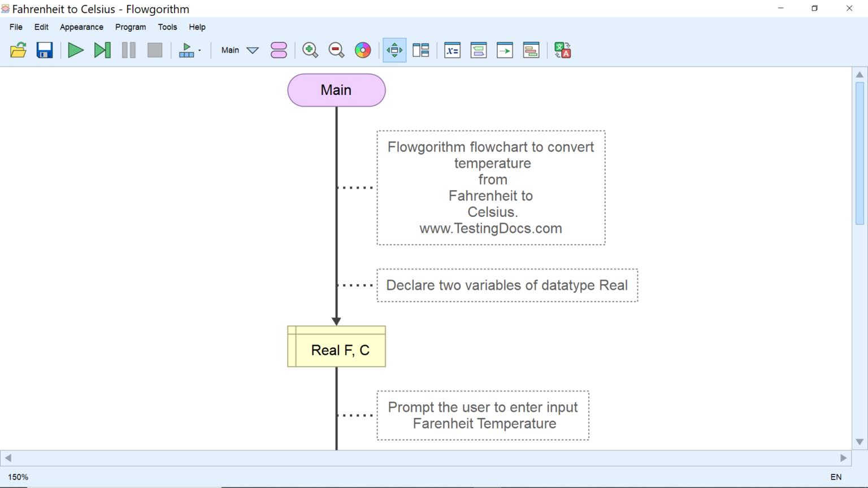Open the Console output window

point(479,50)
